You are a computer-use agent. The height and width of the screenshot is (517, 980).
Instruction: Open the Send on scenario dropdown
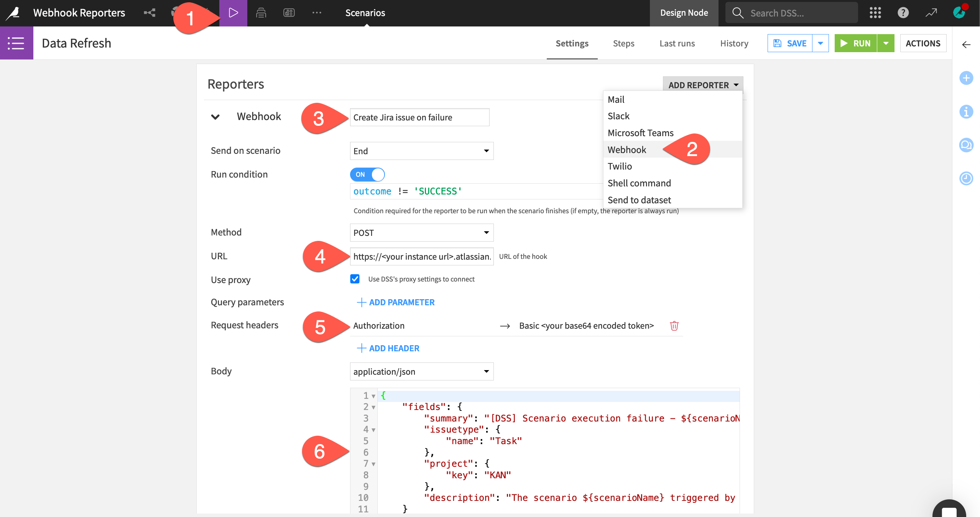[421, 151]
